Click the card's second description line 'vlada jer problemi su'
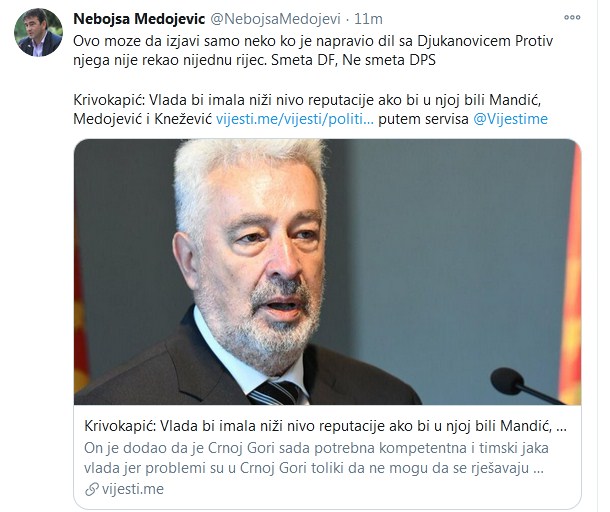The width and height of the screenshot is (610, 512). [x=313, y=468]
